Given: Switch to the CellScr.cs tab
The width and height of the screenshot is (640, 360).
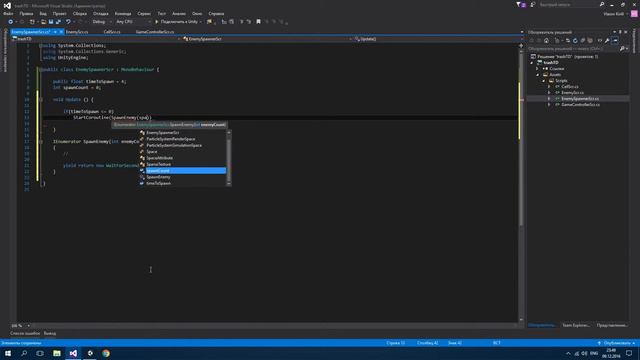Looking at the screenshot, I should coord(112,32).
